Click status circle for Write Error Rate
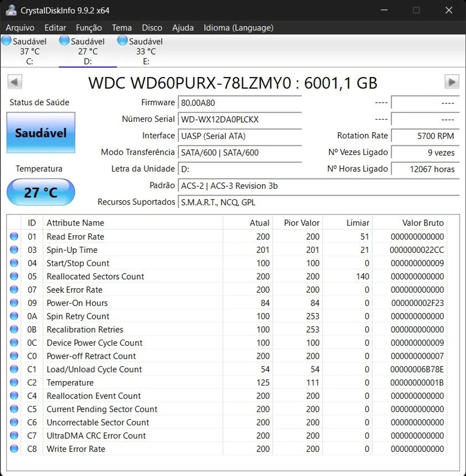This screenshot has height=476, width=466. [x=14, y=448]
